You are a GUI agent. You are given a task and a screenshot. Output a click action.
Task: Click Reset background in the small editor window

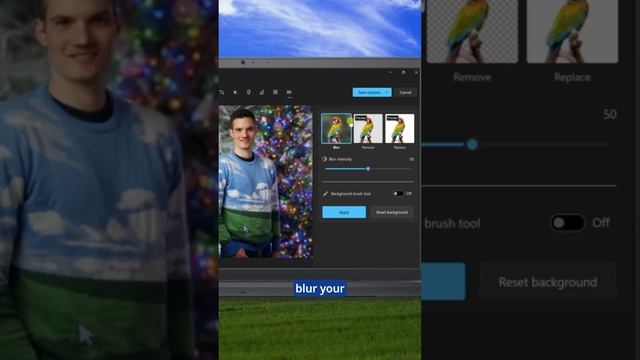coord(392,212)
